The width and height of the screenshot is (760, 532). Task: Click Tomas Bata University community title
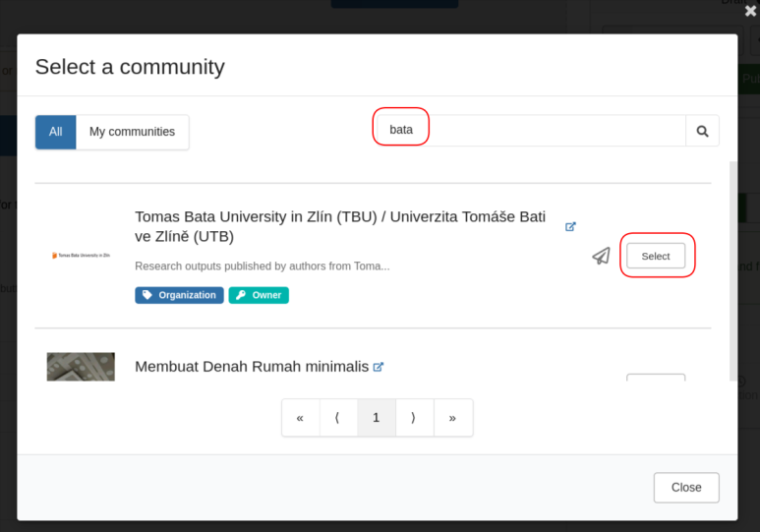click(340, 226)
